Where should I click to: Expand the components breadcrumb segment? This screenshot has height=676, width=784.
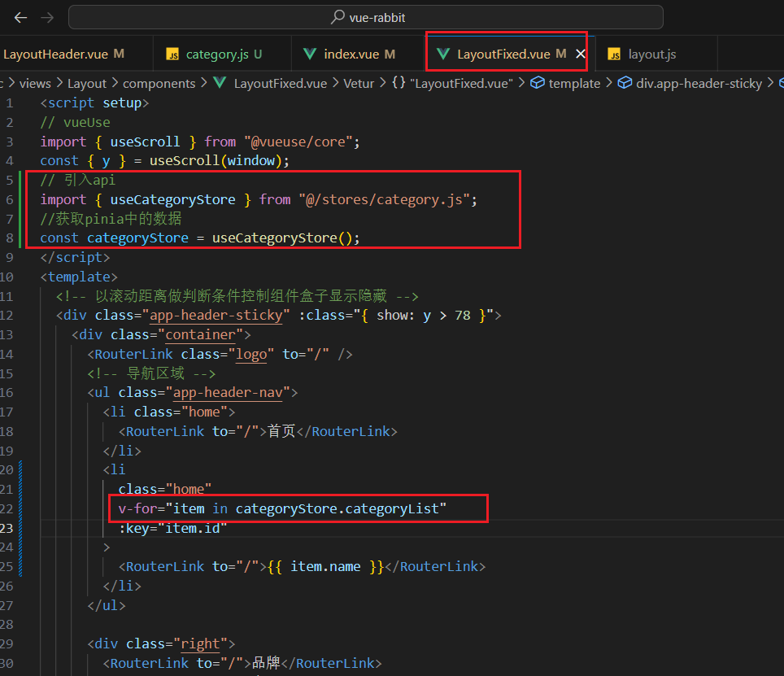pyautogui.click(x=159, y=83)
